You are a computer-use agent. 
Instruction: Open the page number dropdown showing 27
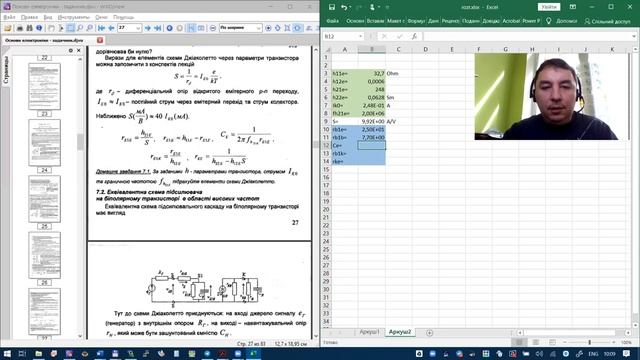coord(138,28)
